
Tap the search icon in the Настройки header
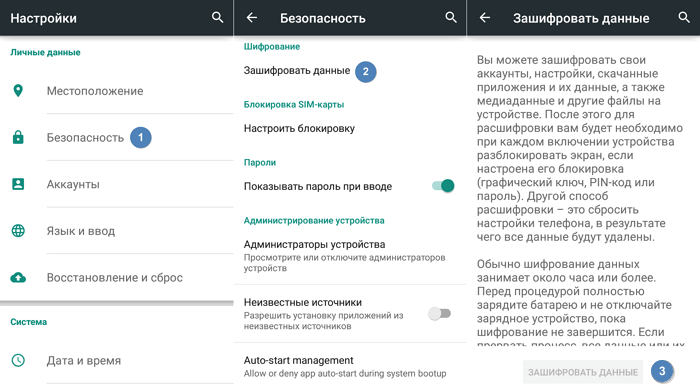[x=217, y=17]
